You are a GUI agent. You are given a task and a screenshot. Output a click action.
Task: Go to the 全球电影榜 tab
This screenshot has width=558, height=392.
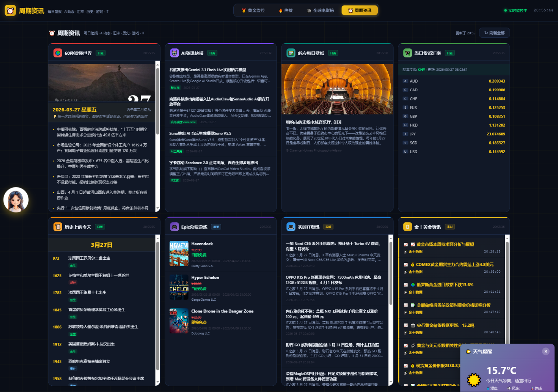tap(320, 11)
